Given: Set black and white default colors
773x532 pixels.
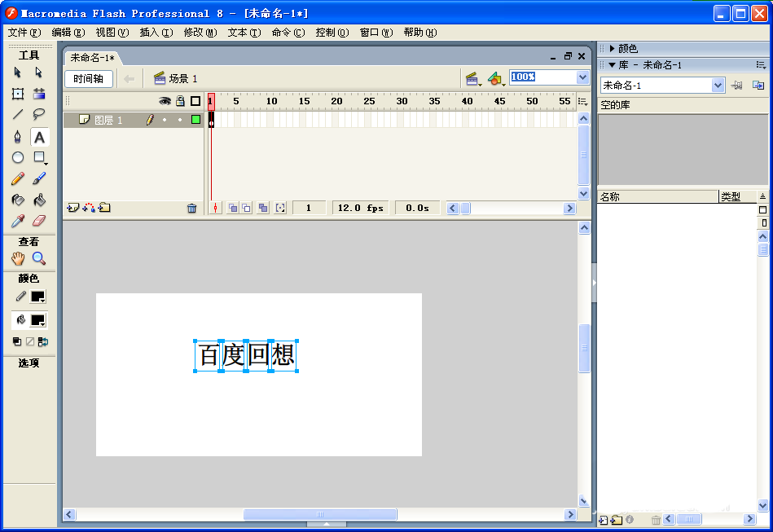Looking at the screenshot, I should (17, 341).
